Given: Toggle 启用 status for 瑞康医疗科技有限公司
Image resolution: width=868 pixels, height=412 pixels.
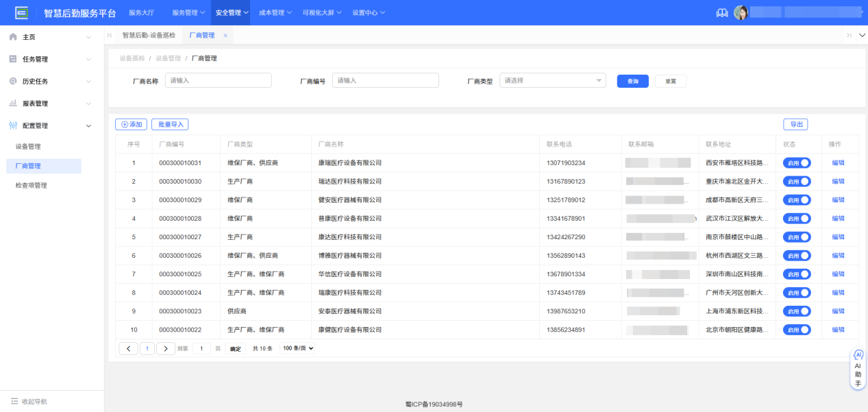Looking at the screenshot, I should pos(796,292).
